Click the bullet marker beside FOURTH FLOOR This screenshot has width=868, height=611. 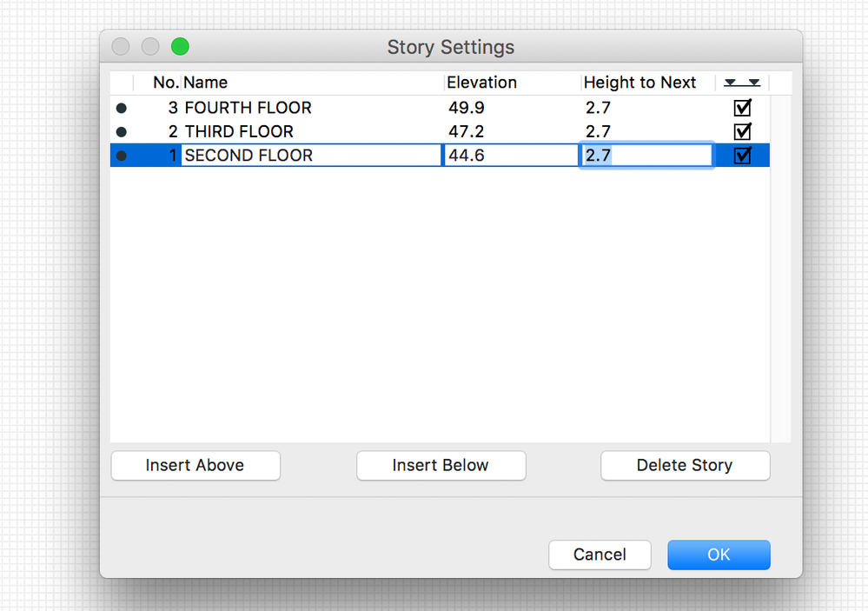pos(122,108)
